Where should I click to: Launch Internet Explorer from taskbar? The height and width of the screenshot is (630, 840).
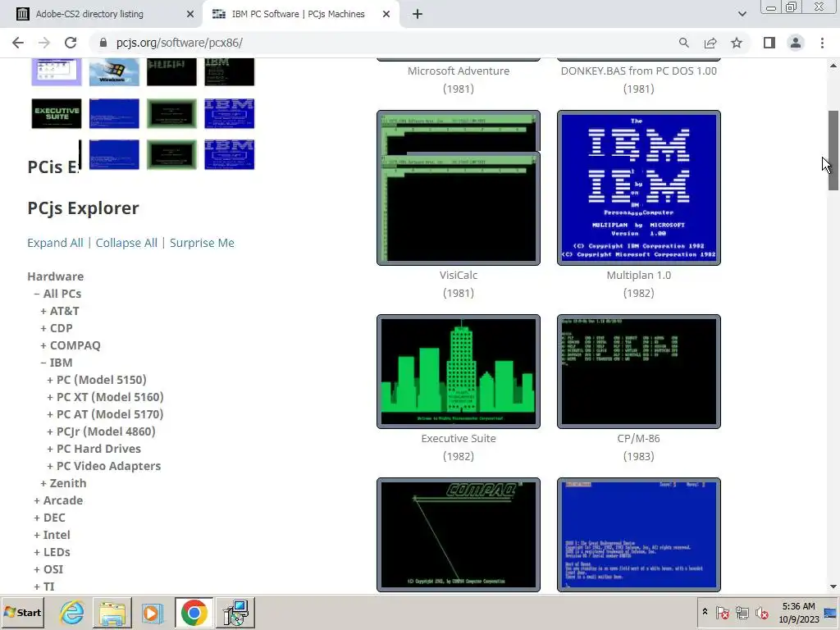[x=71, y=612]
